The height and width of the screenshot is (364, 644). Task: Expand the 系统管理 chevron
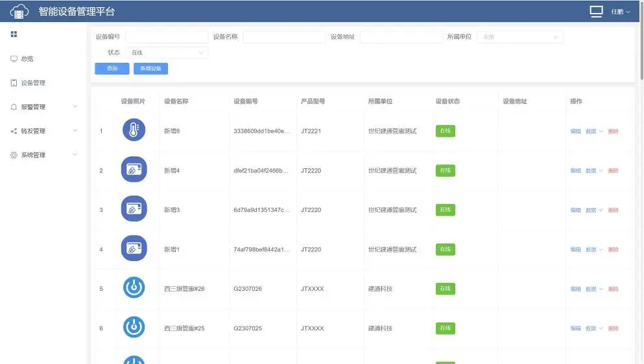click(75, 155)
